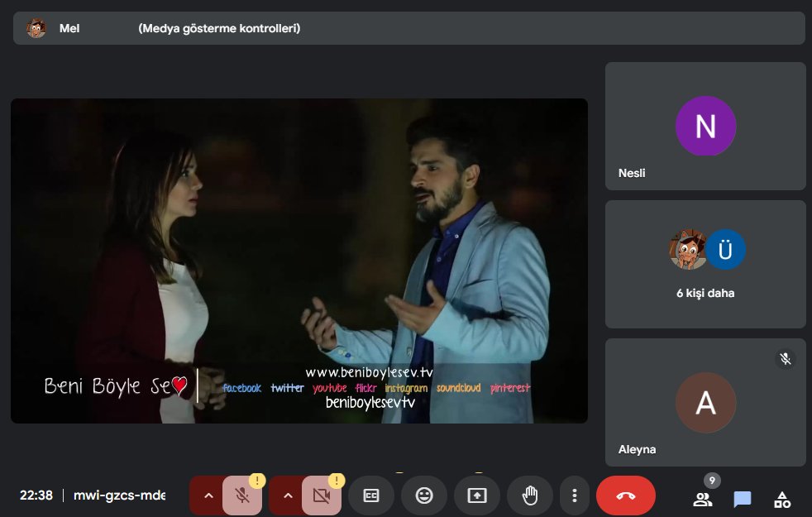Open more options three-dot menu

575,495
